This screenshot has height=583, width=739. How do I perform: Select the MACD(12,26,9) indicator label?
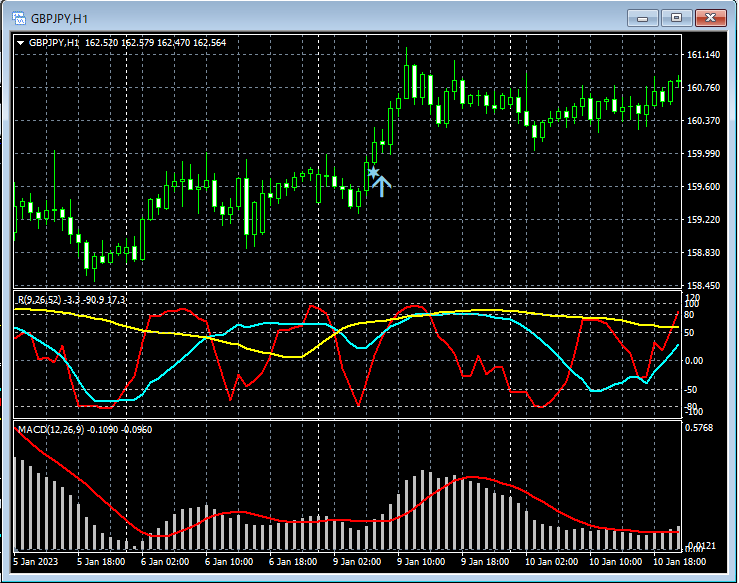[x=50, y=430]
